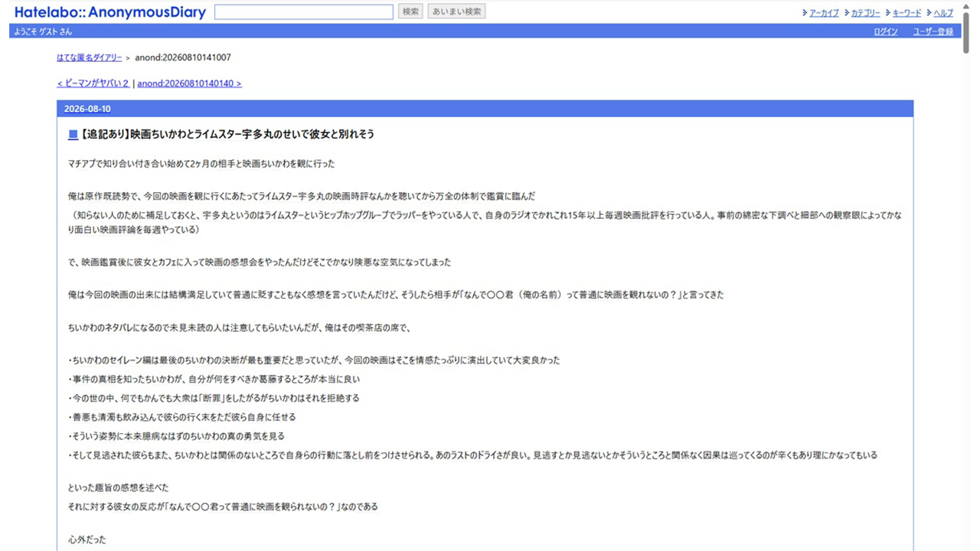This screenshot has height=551, width=980.
Task: Click the line ちいかわのネタバレになるので
Action: tap(240, 328)
